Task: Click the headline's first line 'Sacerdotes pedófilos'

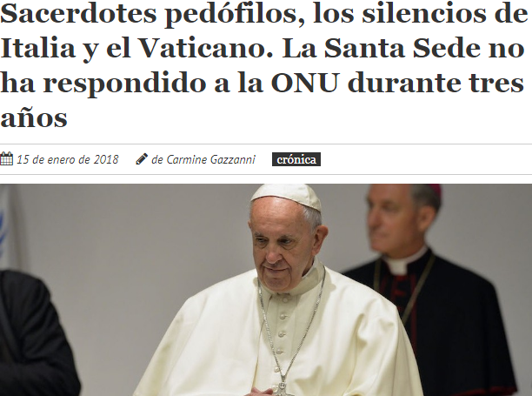Action: point(151,14)
